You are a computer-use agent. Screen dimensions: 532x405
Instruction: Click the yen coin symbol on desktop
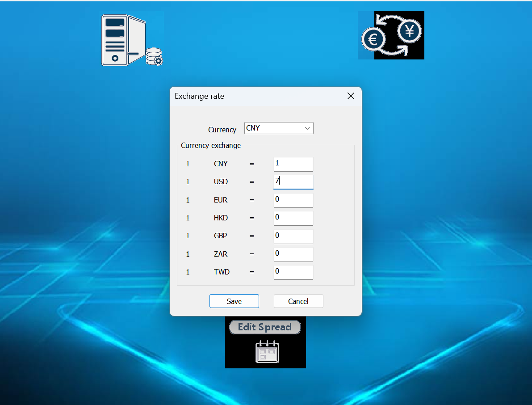pyautogui.click(x=409, y=31)
